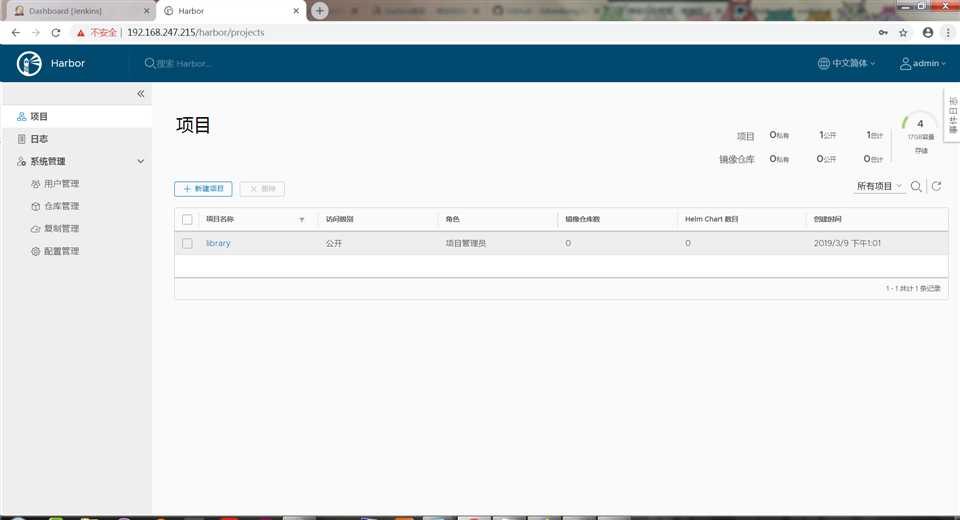Open the browser profile icon
The image size is (960, 520).
928,32
